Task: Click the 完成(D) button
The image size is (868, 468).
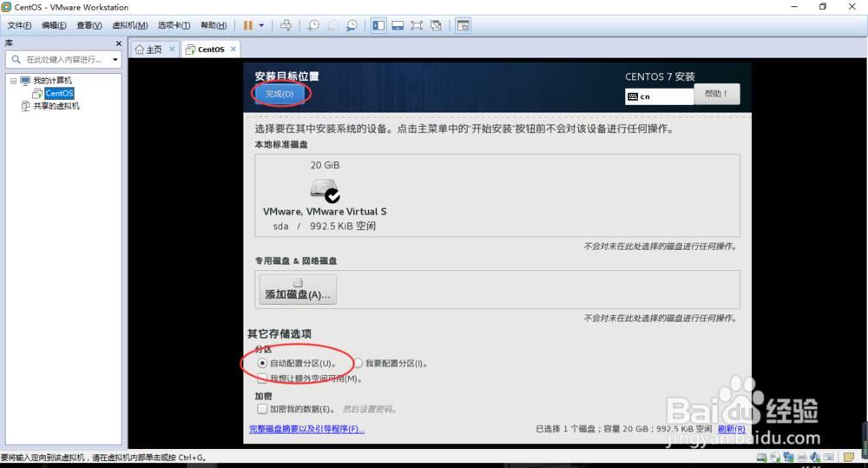Action: pyautogui.click(x=279, y=94)
